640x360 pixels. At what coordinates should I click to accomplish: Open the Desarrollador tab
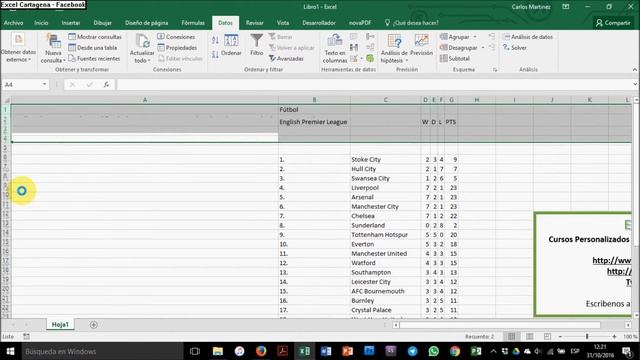(x=319, y=23)
